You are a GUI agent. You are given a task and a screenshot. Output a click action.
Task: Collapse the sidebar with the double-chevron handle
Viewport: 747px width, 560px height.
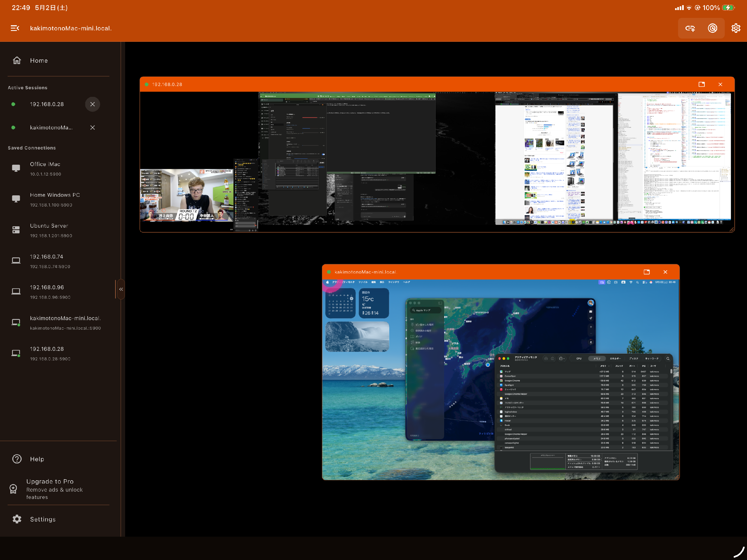point(121,289)
